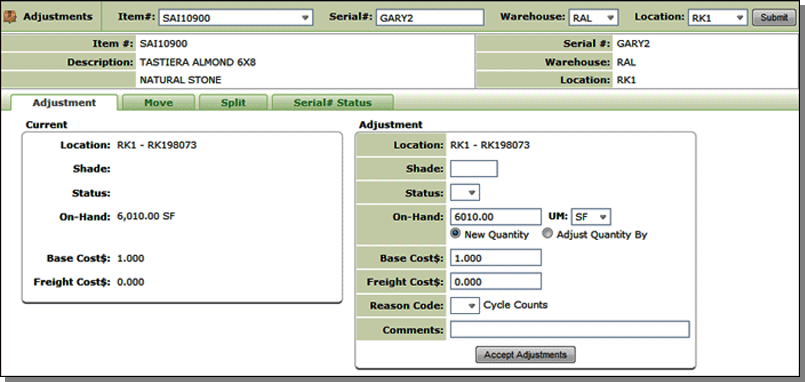Screen dimensions: 805x382
Task: Click the current Freight Cost$ value 0.000
Action: coord(130,282)
